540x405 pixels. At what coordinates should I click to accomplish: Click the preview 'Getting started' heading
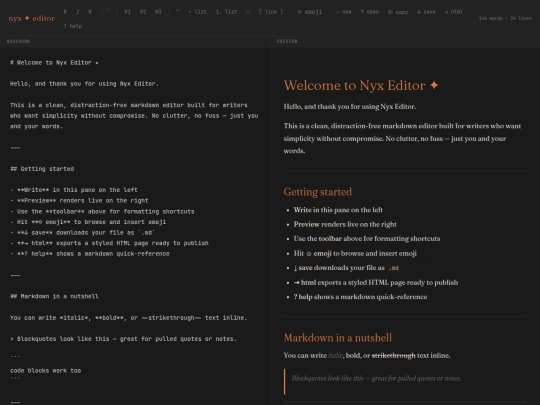[x=318, y=192]
